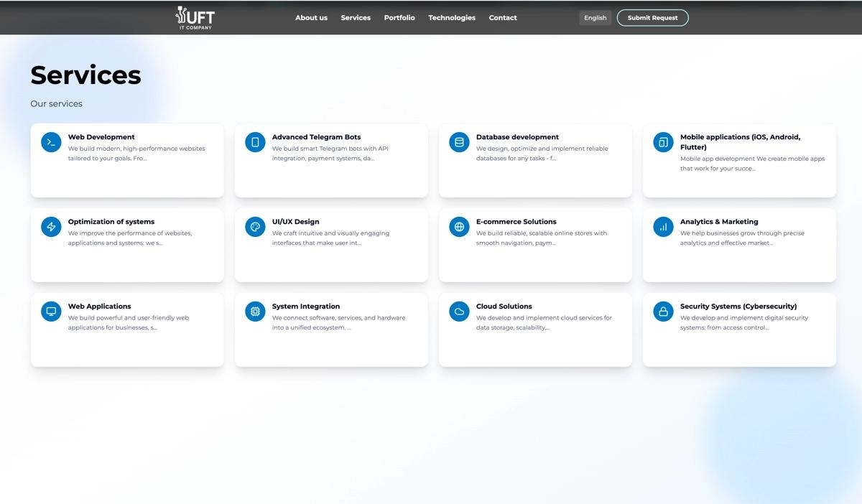Open the Contact page link
862x504 pixels.
(x=503, y=18)
